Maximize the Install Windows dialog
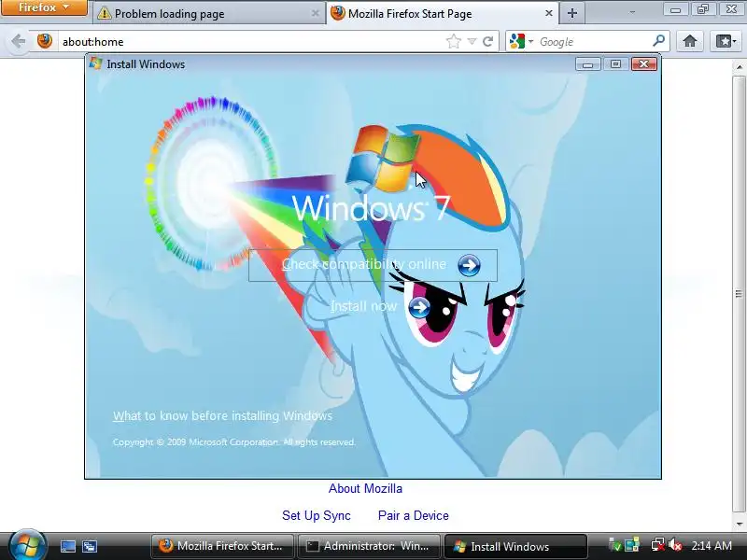This screenshot has height=560, width=747. point(615,64)
